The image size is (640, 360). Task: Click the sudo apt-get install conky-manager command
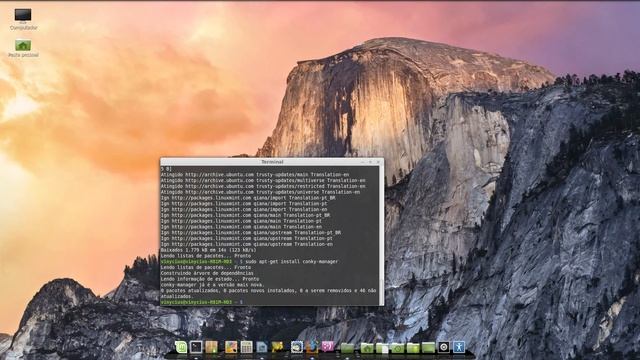(291, 262)
